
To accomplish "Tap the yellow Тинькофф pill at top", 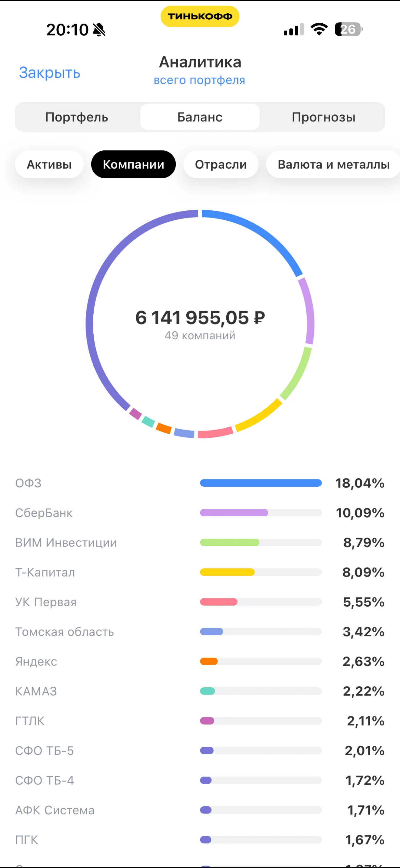I will pos(200,16).
